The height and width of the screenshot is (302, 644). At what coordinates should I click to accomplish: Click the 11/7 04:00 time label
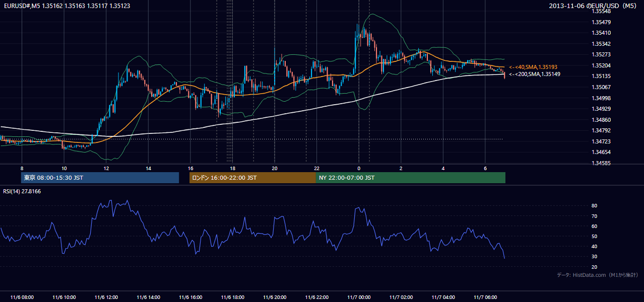442,297
